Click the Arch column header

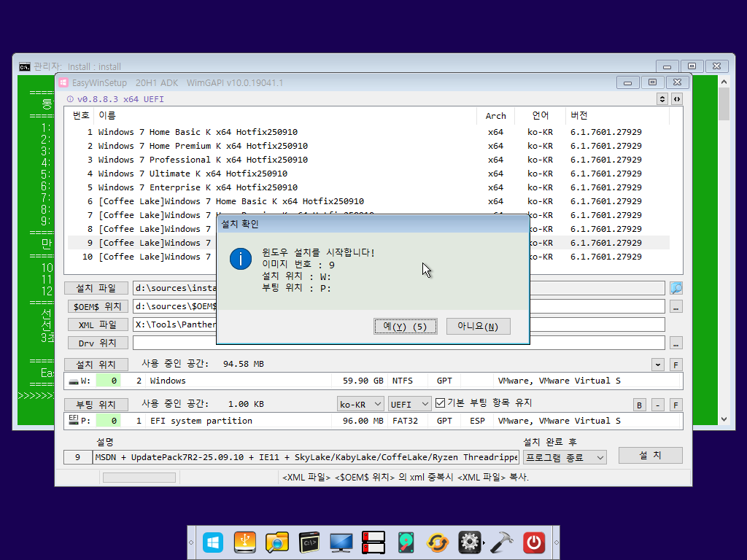click(x=495, y=115)
